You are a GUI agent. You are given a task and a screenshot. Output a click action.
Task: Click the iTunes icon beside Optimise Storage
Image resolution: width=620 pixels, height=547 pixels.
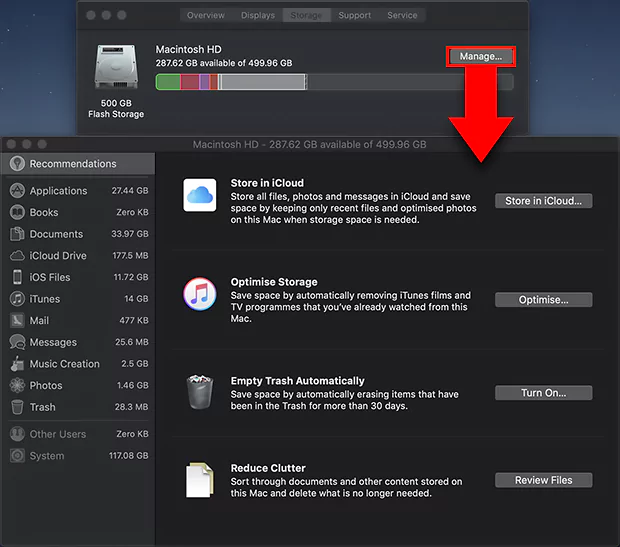coord(200,294)
